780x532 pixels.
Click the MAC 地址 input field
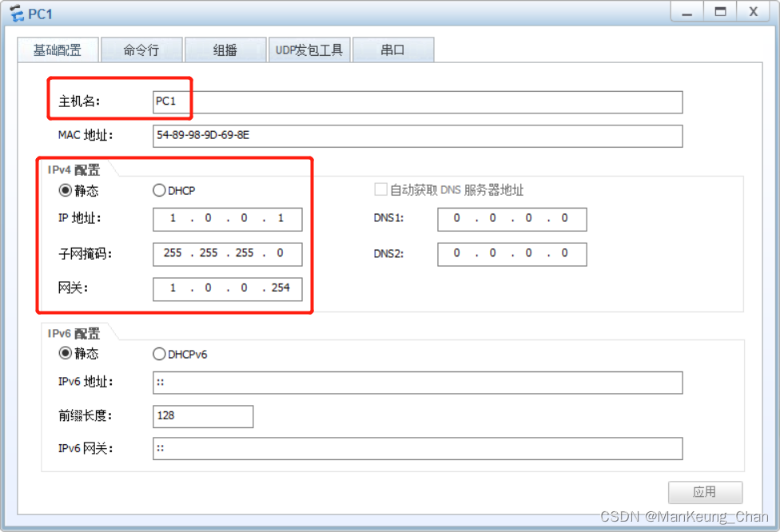point(417,136)
